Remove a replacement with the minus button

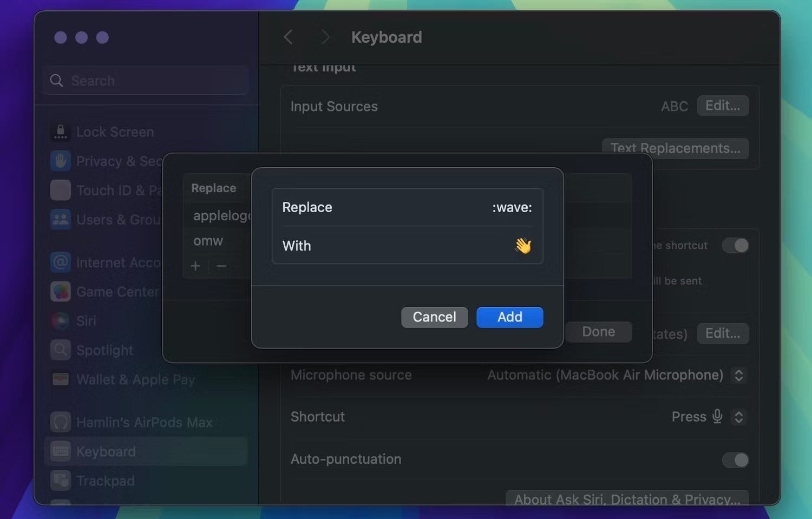(221, 266)
